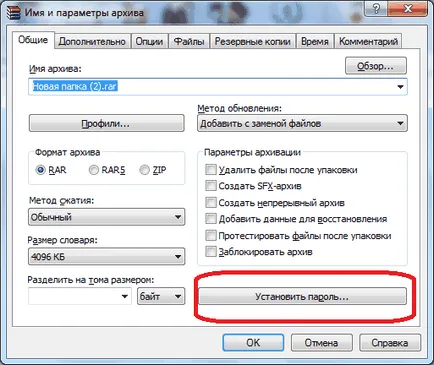Screen dimensions: 434x365
Task: Select the RAR5 format radio button
Action: pos(94,170)
